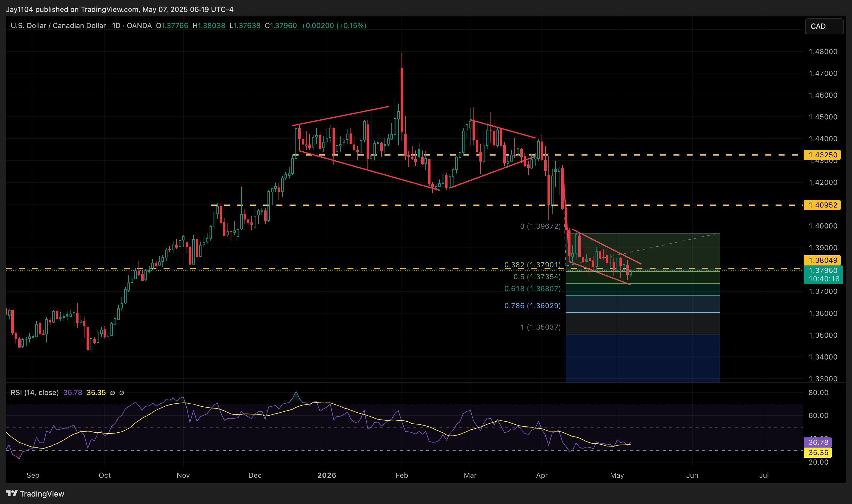Click the Fibonacci 1 (1.35037) label
This screenshot has width=852, height=504.
click(x=541, y=327)
